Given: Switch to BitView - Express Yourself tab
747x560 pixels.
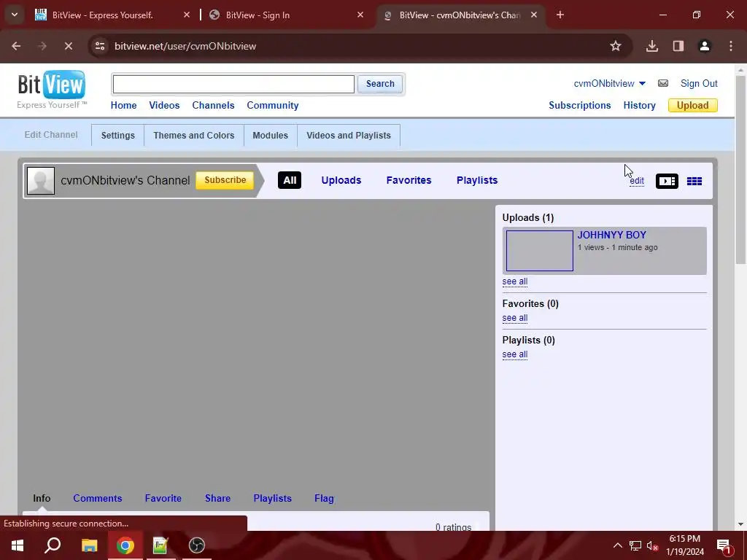Looking at the screenshot, I should click(102, 15).
